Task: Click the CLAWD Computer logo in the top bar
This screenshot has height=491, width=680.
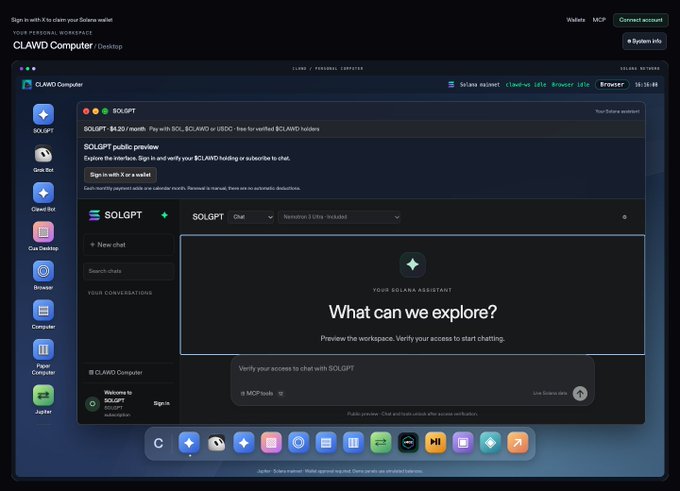Action: click(x=27, y=85)
